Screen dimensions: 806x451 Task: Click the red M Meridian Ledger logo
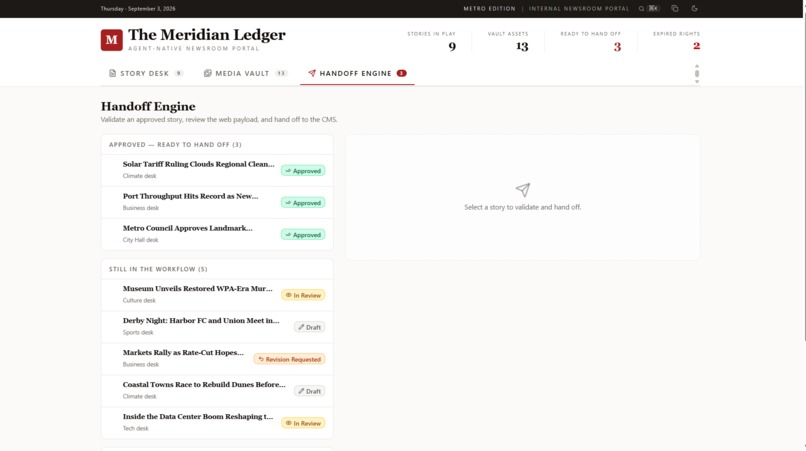click(x=112, y=40)
